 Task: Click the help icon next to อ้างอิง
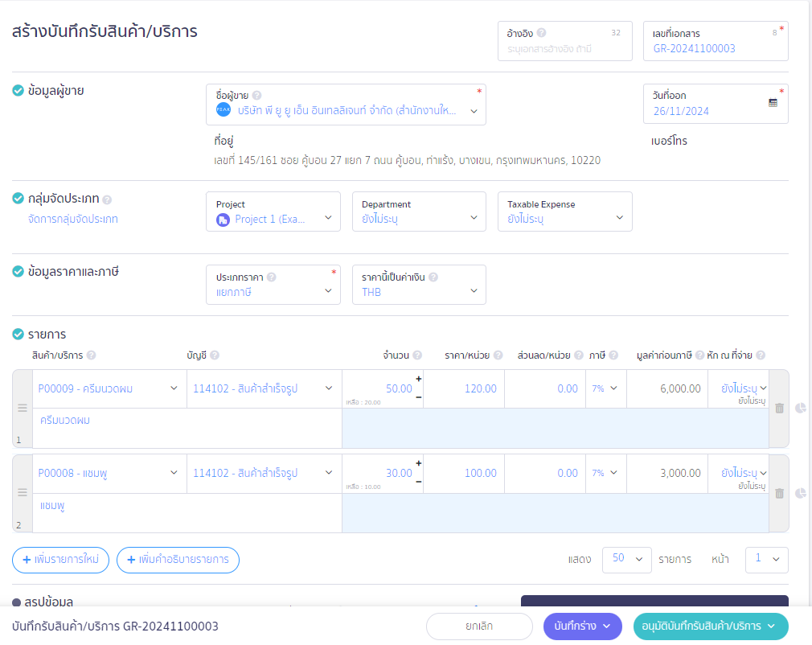[x=541, y=33]
